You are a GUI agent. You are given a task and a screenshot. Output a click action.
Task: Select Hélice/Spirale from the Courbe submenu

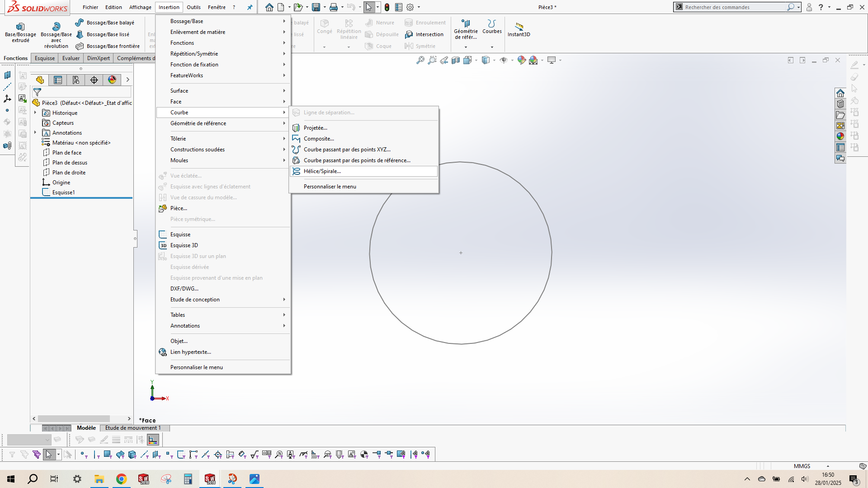coord(322,171)
